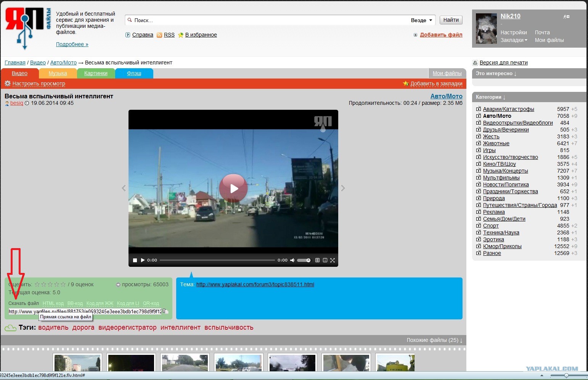
Task: Open the Животные category
Action: pos(496,143)
